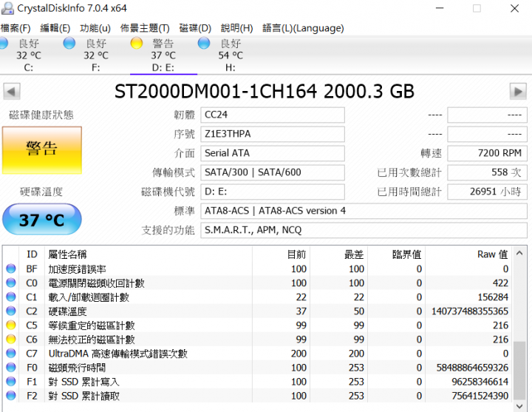Select the 對 SSD 累計寫入 attribute row

[258, 382]
